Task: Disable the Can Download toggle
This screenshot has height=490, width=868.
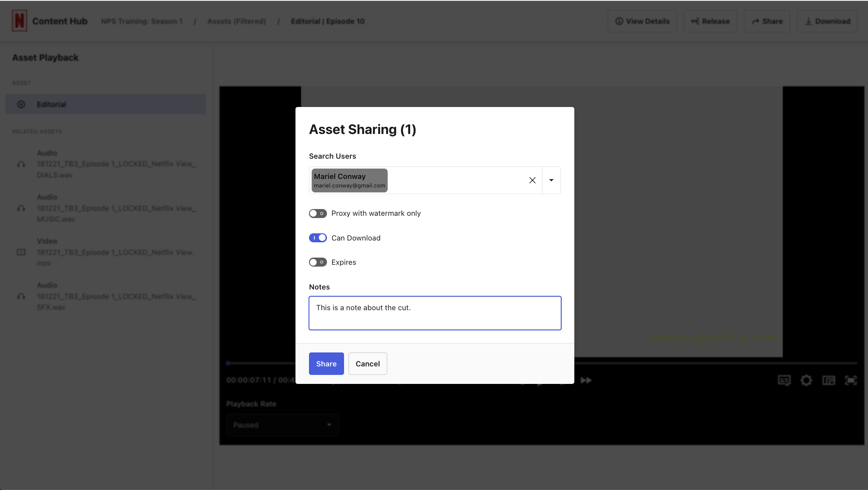Action: [318, 238]
